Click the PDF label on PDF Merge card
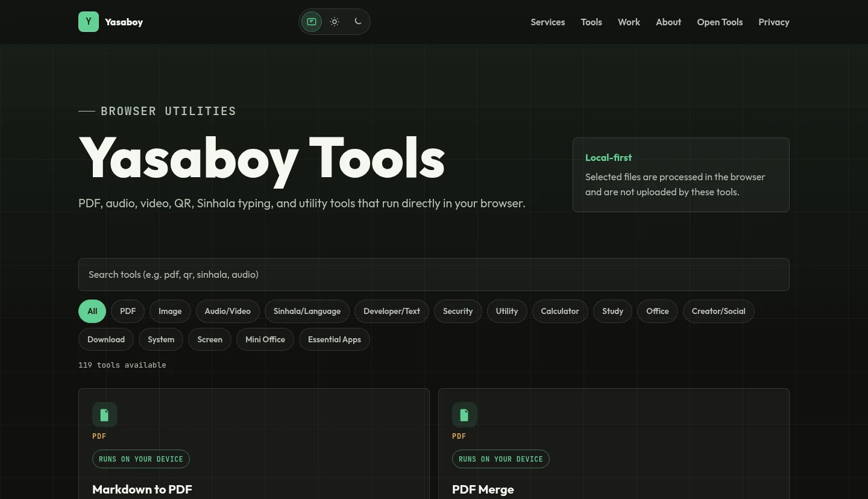Image resolution: width=868 pixels, height=499 pixels. pyautogui.click(x=459, y=436)
